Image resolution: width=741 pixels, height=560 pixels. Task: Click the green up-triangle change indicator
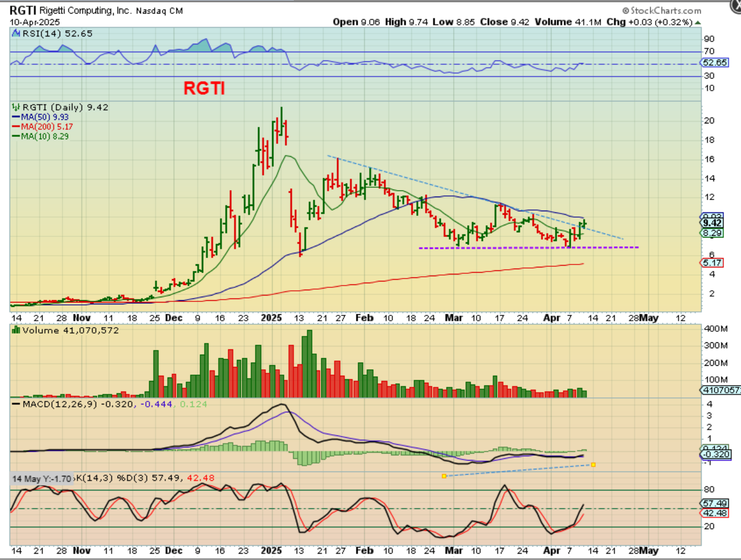(x=697, y=22)
